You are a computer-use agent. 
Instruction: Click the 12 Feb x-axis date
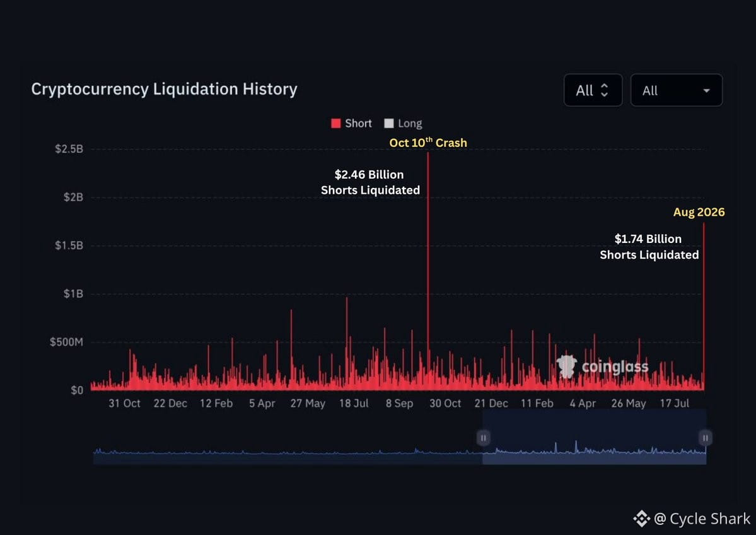[216, 403]
